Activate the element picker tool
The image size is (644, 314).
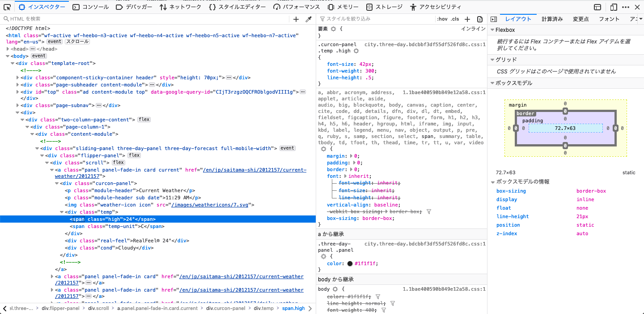tap(7, 7)
